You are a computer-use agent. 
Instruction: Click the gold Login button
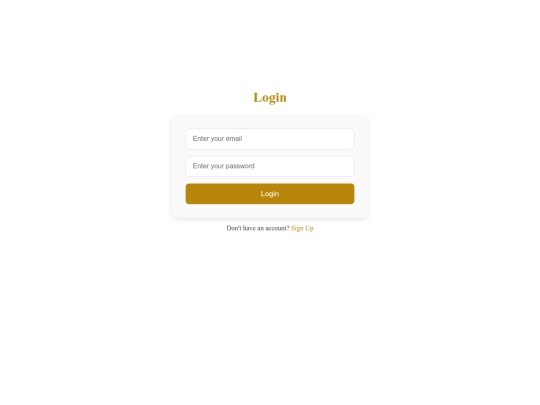click(270, 194)
